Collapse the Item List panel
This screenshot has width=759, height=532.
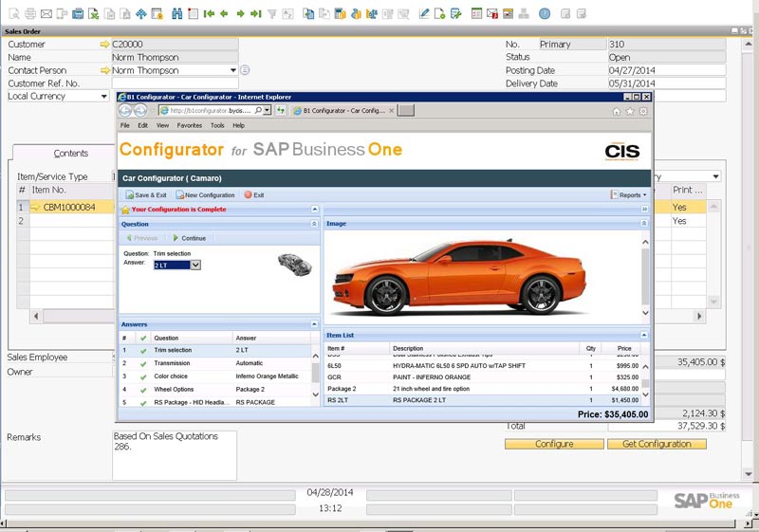click(x=644, y=335)
